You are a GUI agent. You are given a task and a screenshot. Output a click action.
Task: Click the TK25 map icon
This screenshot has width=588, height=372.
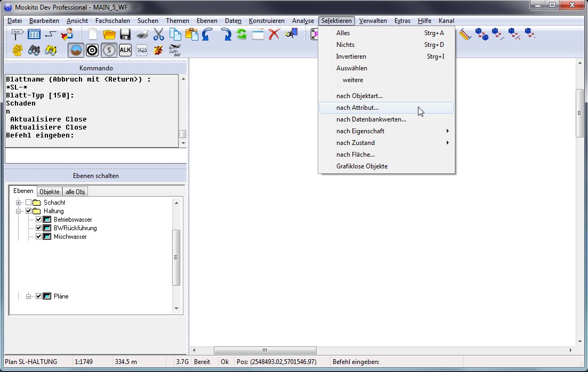click(x=142, y=50)
